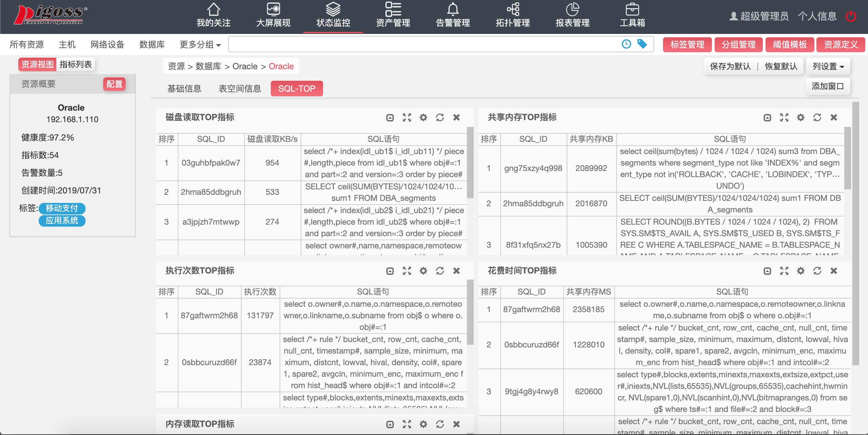Click the main dashboard vertical scrollbar
The width and height of the screenshot is (868, 435).
point(856,233)
